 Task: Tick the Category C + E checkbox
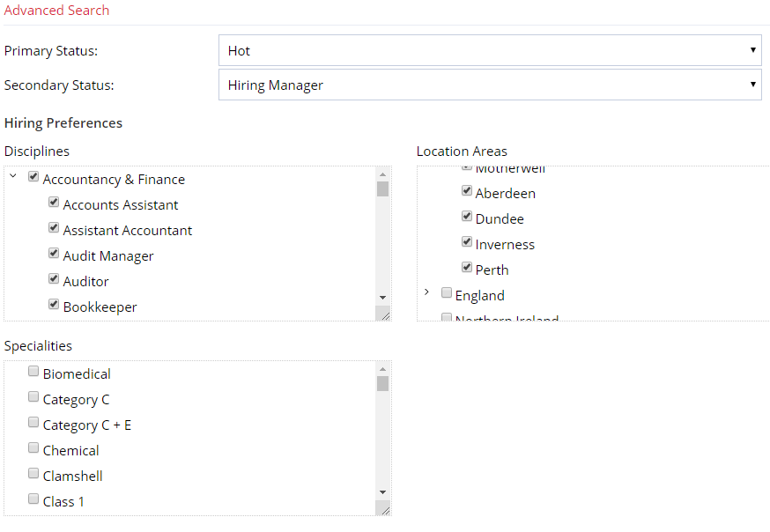33,423
